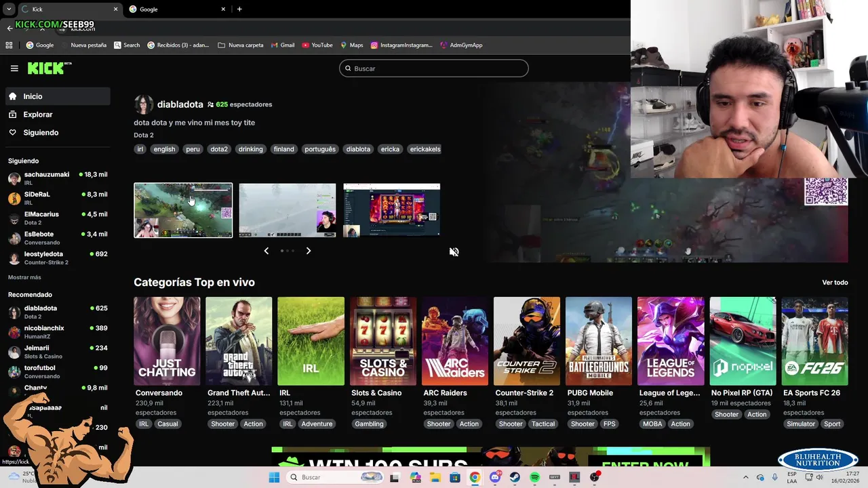Image resolution: width=868 pixels, height=488 pixels.
Task: Open the Dota 2 category link
Action: (143, 135)
